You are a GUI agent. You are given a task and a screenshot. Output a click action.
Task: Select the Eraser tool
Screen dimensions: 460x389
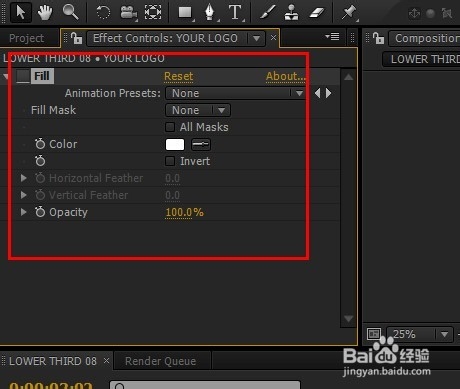click(316, 13)
